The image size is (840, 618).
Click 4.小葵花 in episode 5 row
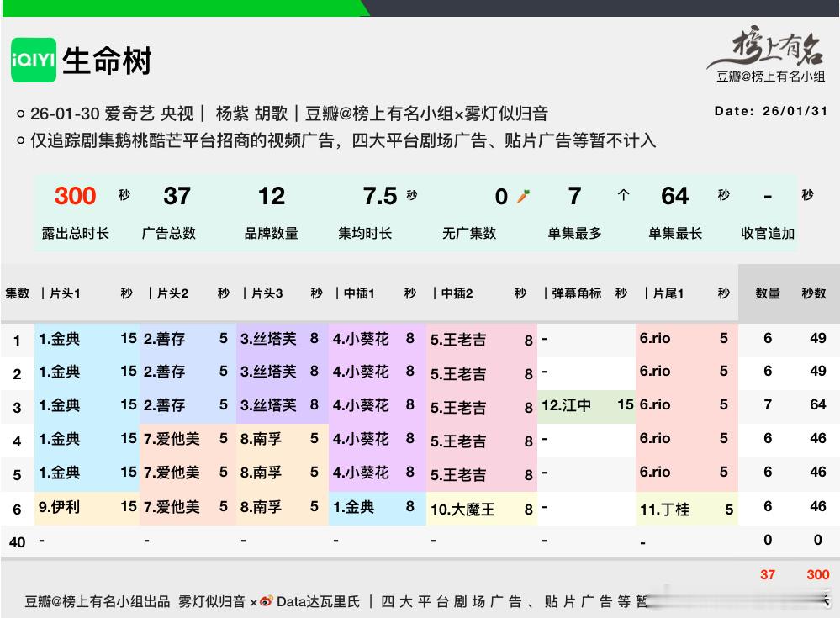[361, 473]
